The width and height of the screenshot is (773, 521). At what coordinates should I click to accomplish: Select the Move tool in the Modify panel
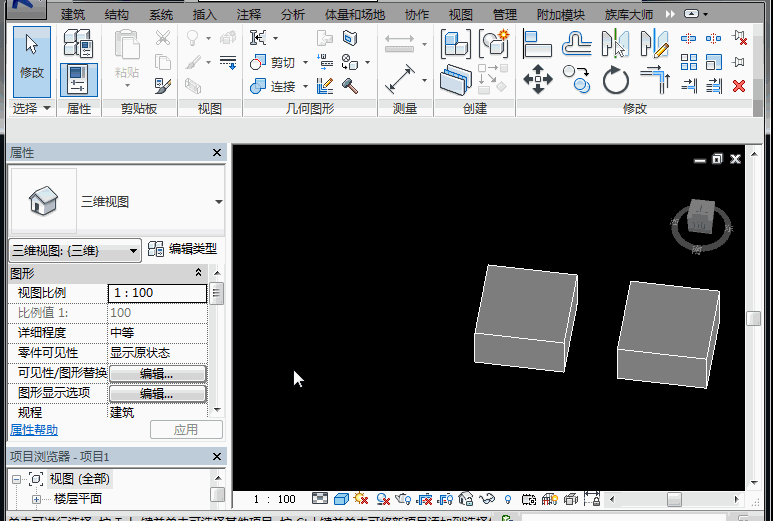click(x=538, y=79)
